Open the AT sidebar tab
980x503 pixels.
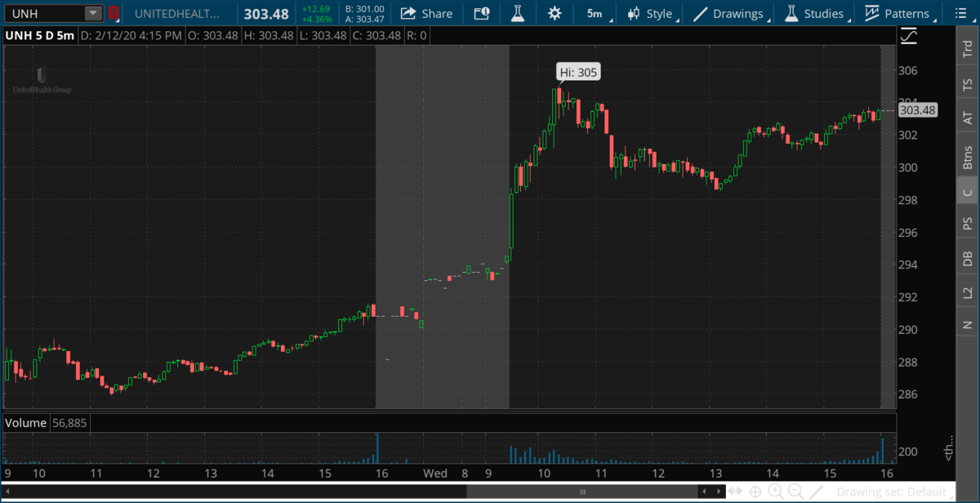click(x=968, y=118)
